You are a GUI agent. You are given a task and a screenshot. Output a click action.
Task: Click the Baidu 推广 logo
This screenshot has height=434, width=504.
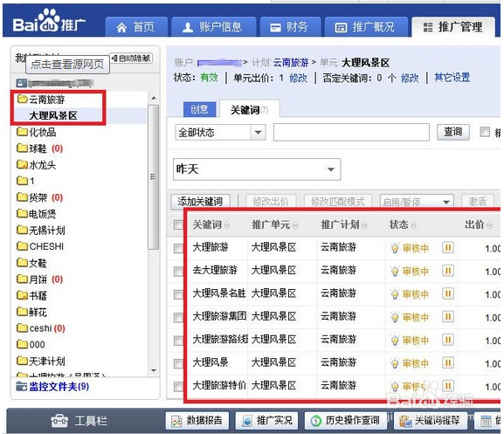click(x=49, y=22)
